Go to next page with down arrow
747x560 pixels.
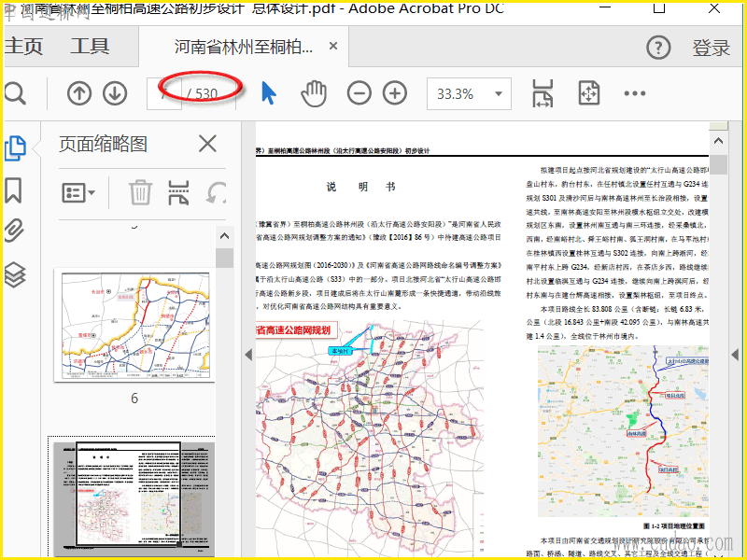(x=114, y=93)
